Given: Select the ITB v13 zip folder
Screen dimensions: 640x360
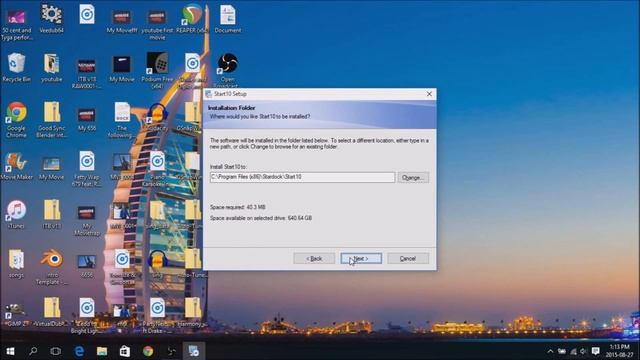Looking at the screenshot, I should pos(51,215).
